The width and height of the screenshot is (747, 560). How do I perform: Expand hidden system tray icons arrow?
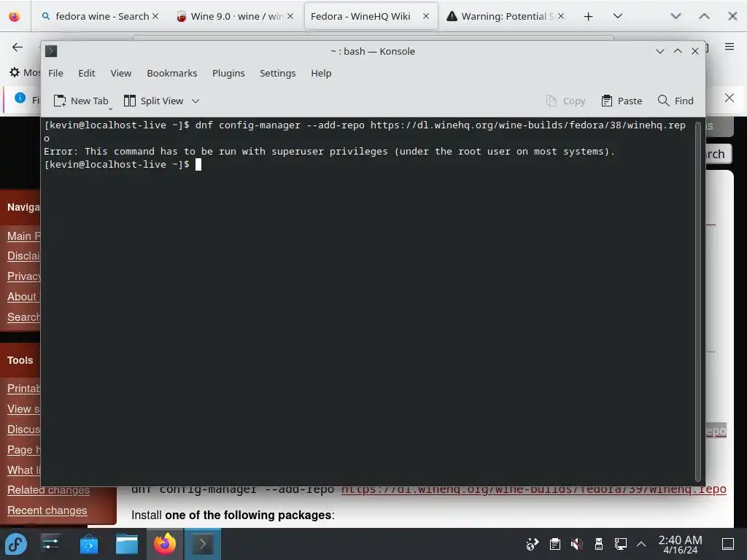coord(641,544)
